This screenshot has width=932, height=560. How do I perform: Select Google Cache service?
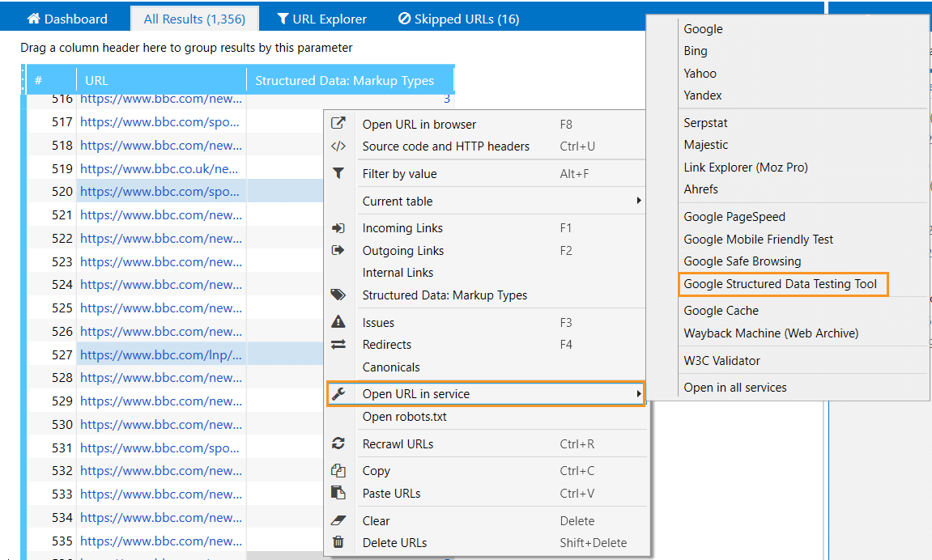721,311
